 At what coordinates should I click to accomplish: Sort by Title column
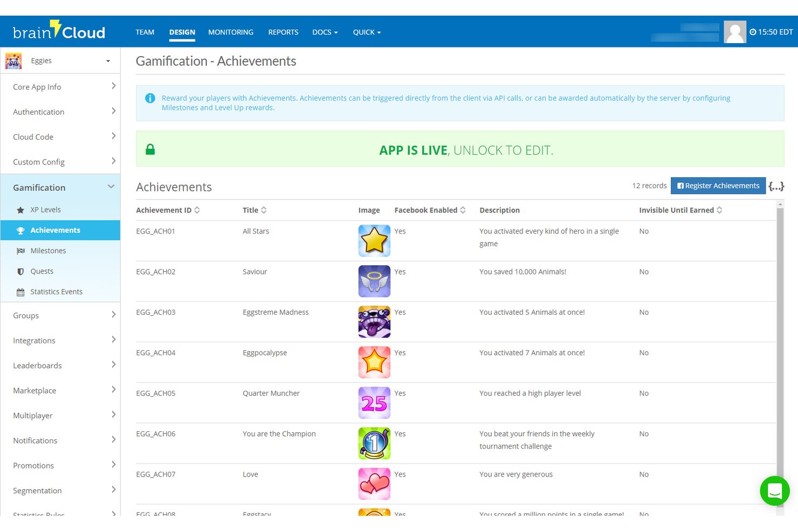[x=254, y=210]
